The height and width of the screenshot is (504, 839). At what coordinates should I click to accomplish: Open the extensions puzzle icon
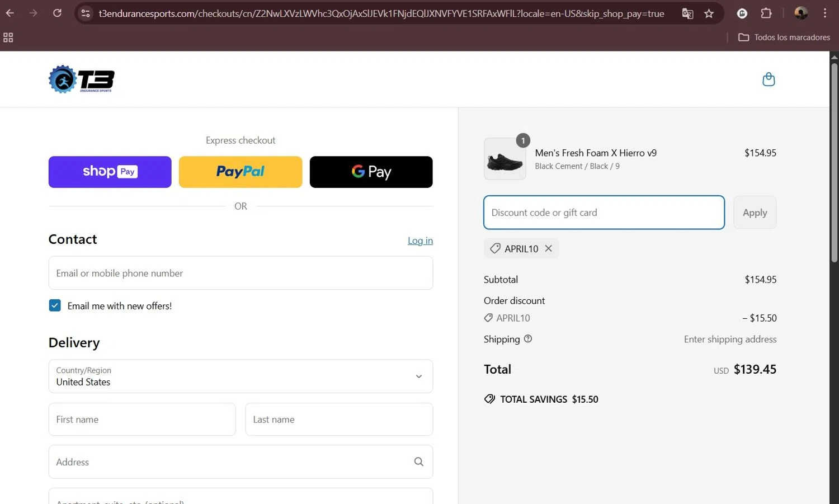(x=766, y=13)
